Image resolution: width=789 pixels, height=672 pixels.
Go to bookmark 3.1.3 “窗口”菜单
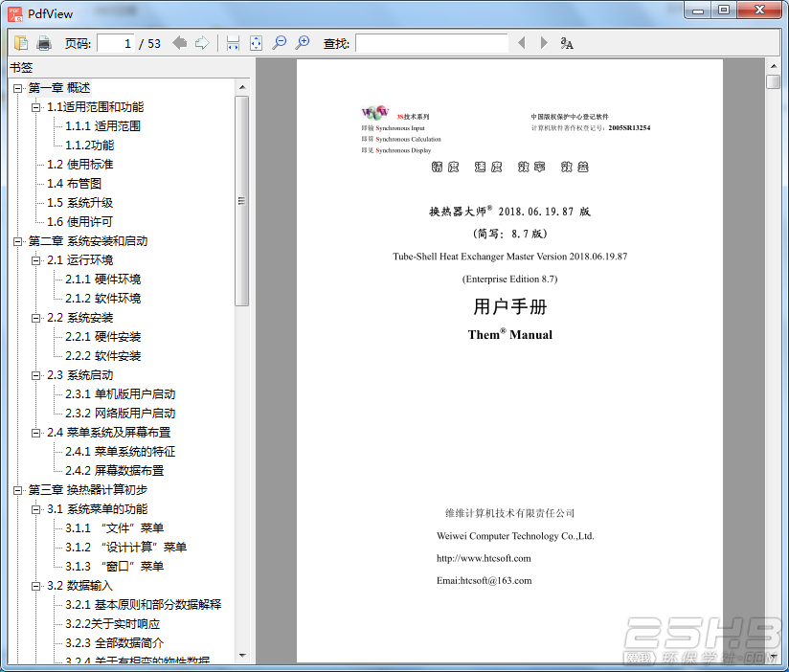click(x=115, y=567)
